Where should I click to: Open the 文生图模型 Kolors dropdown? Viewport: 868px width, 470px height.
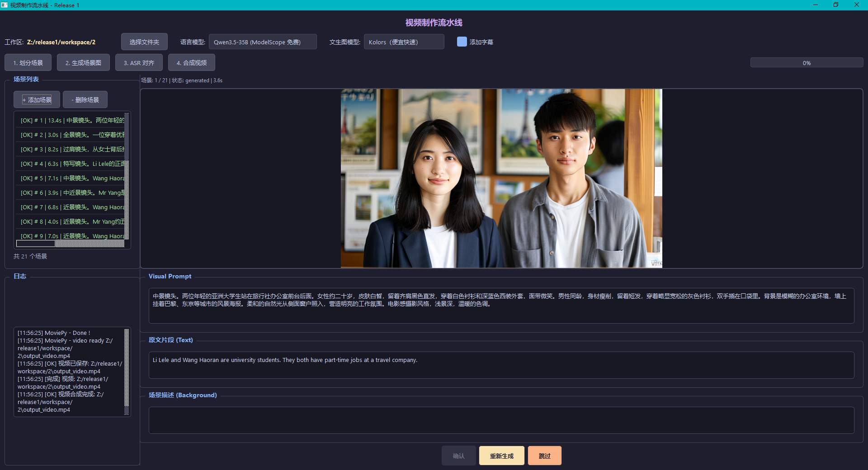404,42
